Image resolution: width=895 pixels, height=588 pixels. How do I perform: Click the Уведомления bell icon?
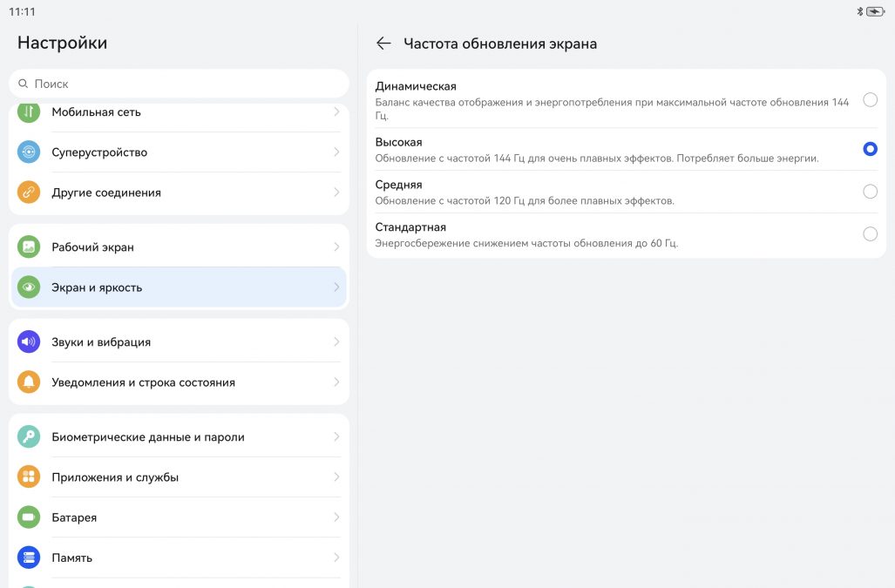coord(29,382)
